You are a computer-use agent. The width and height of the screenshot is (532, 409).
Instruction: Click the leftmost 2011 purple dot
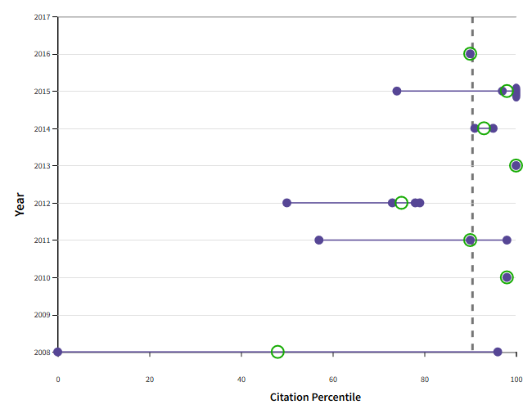pyautogui.click(x=319, y=240)
